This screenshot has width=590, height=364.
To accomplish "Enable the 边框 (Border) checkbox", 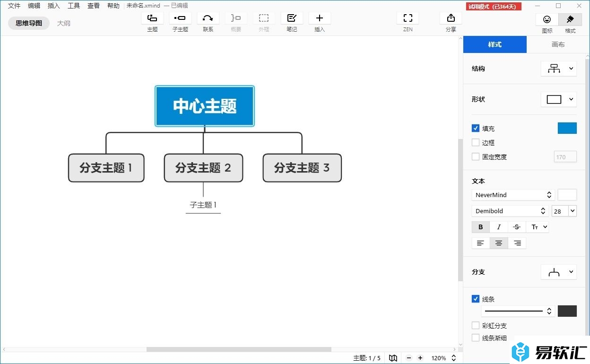I will coord(476,142).
